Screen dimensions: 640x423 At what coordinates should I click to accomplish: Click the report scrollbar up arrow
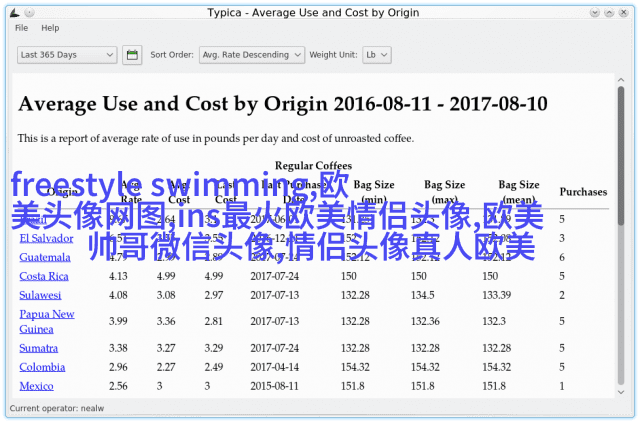621,80
